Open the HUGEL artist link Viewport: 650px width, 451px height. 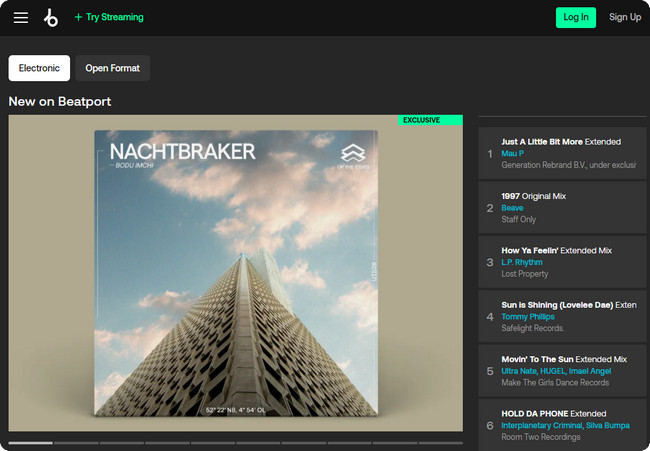point(552,371)
